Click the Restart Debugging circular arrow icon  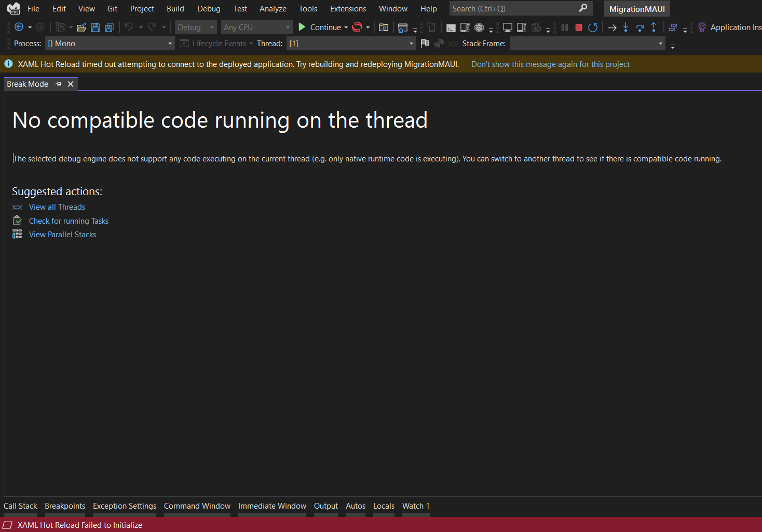click(593, 27)
